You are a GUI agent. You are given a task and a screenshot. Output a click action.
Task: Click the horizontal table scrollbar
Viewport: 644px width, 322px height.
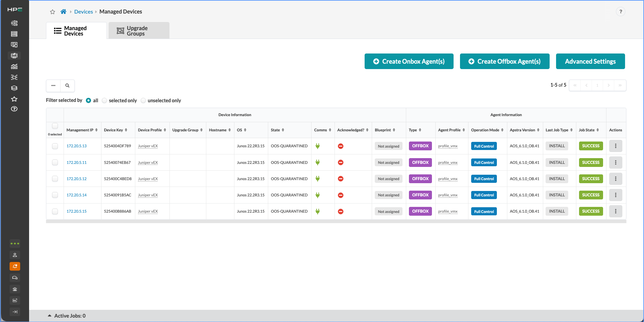(336, 221)
